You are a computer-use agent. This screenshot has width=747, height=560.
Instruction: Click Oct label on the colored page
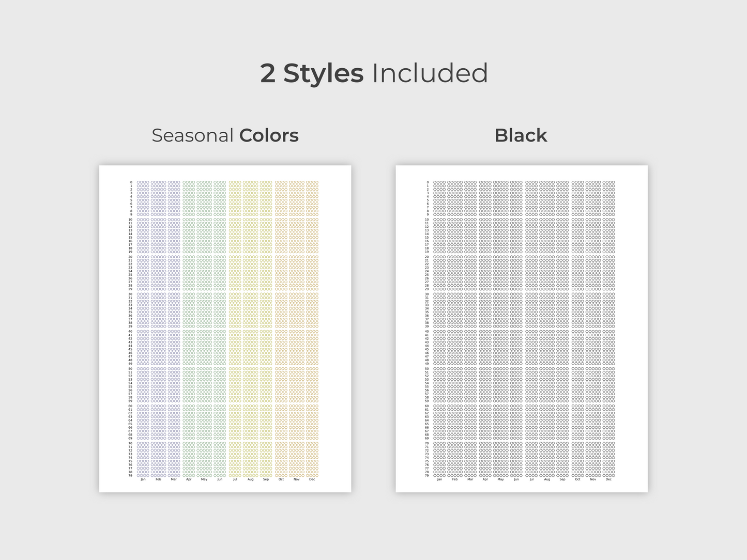point(281,479)
